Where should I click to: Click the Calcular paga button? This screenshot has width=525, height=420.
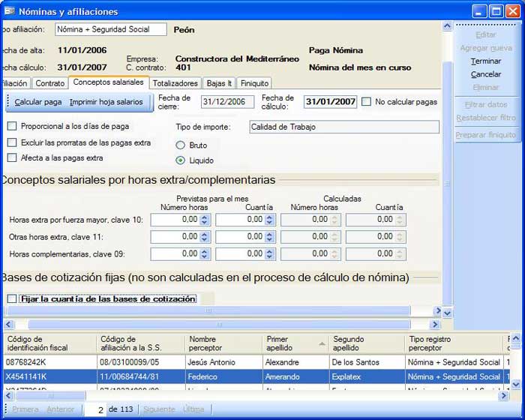(38, 102)
